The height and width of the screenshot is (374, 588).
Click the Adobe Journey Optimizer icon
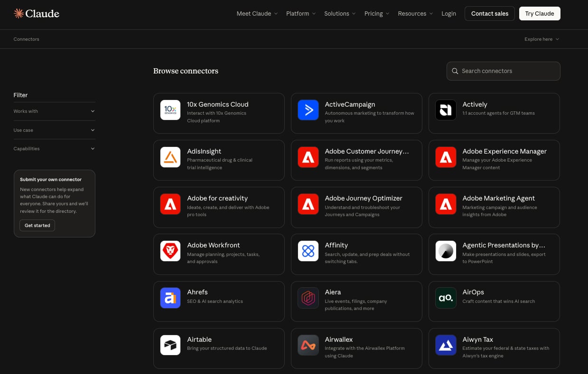click(x=308, y=204)
